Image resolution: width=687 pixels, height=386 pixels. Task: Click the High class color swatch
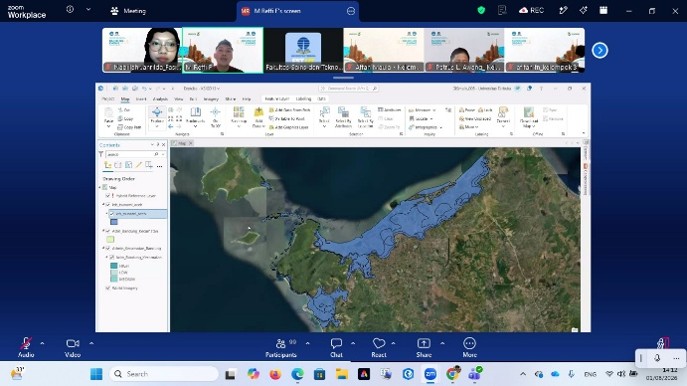114,266
